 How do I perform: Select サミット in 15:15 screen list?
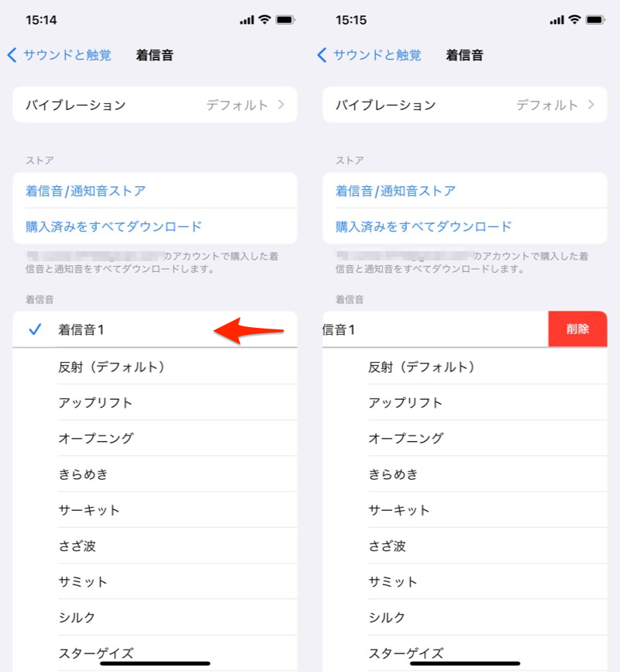(393, 581)
